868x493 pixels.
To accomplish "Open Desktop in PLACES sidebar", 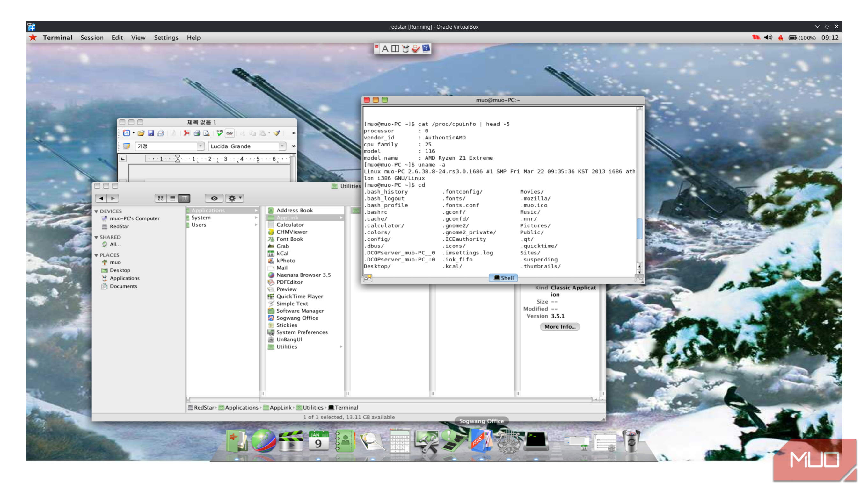I will (x=120, y=270).
